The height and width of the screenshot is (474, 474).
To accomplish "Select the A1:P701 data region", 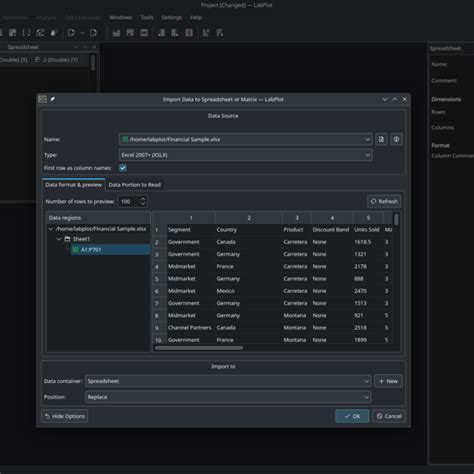I will pyautogui.click(x=110, y=250).
